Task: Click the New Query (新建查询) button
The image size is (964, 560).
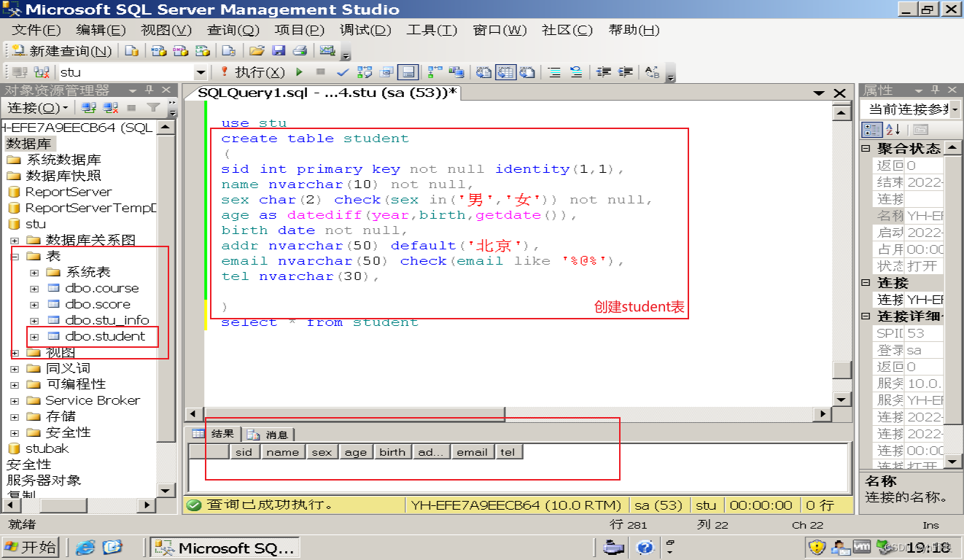Action: pos(62,51)
